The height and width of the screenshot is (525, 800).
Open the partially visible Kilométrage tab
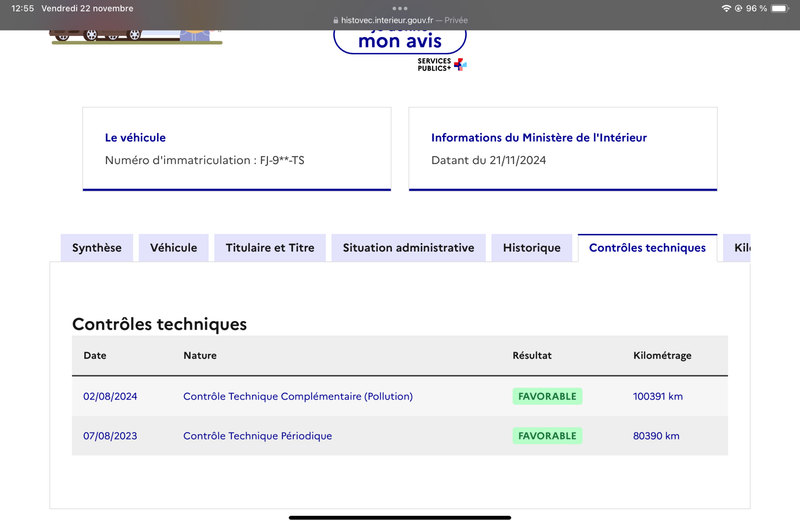pyautogui.click(x=737, y=248)
